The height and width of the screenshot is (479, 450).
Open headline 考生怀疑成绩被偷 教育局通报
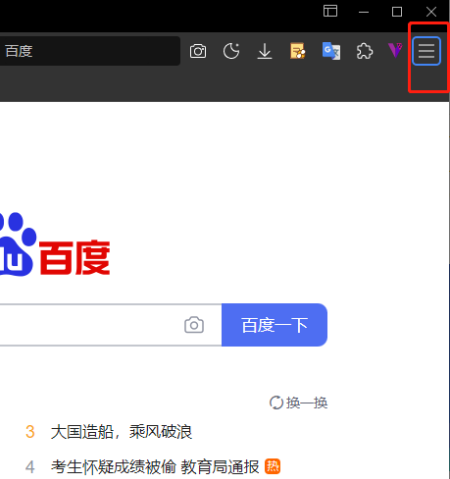(155, 467)
